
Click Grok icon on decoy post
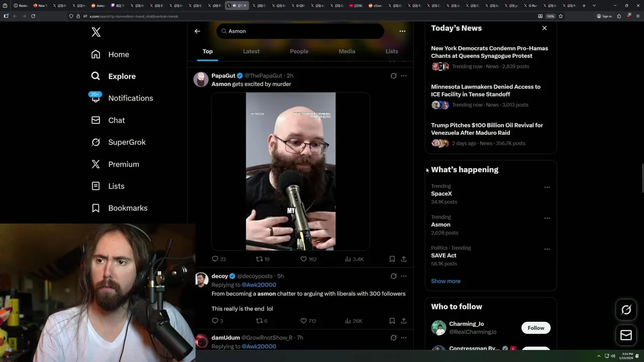tap(393, 276)
